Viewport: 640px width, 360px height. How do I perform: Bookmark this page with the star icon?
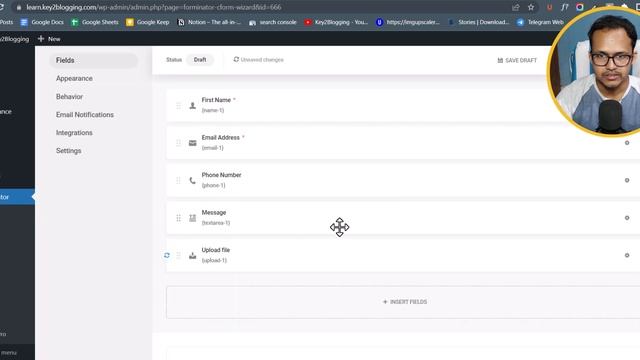coord(531,7)
